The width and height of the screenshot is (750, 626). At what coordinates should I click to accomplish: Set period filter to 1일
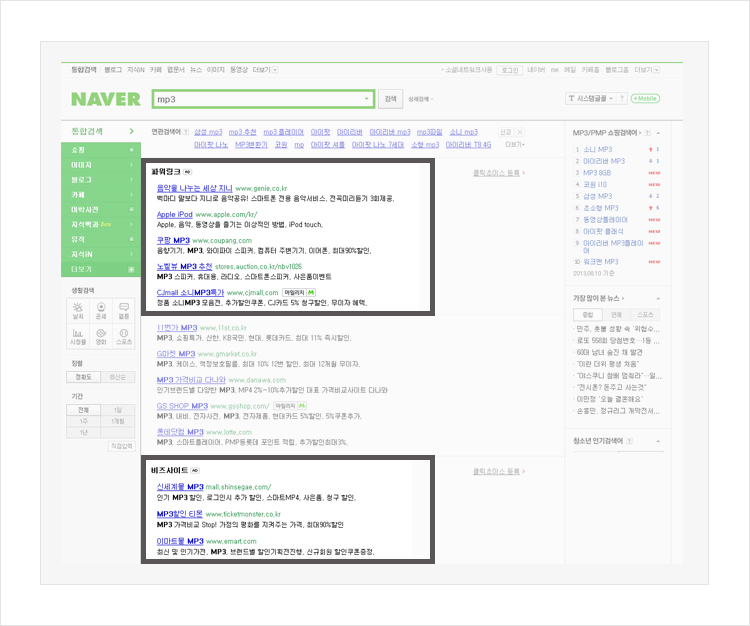[x=118, y=410]
